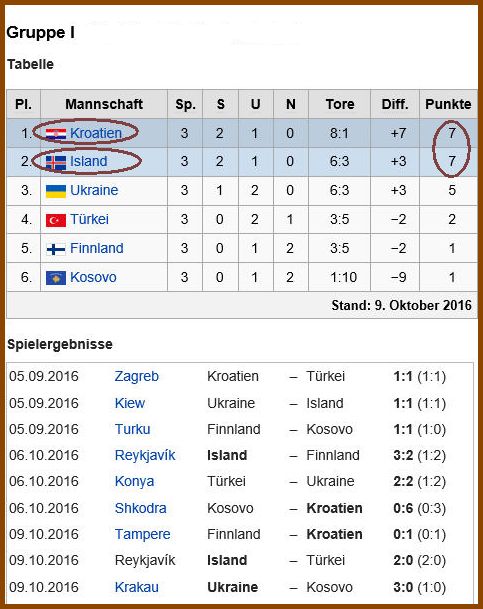Open the Turku city link
Screen dimensions: 483x609
[132, 429]
